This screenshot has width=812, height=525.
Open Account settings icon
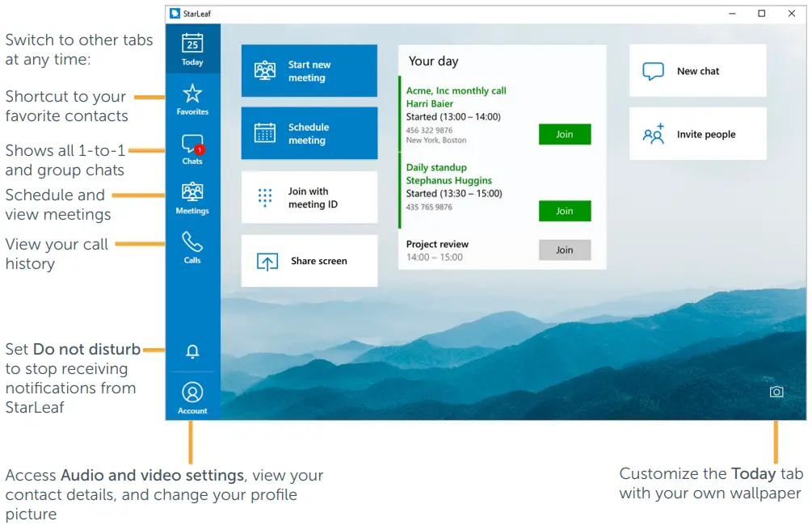tap(192, 393)
